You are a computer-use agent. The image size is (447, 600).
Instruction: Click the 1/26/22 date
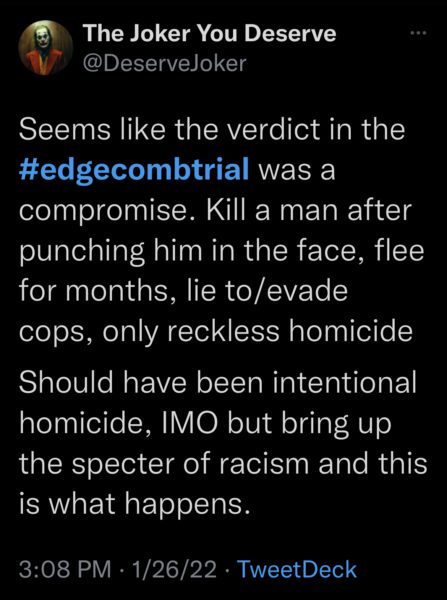point(172,569)
